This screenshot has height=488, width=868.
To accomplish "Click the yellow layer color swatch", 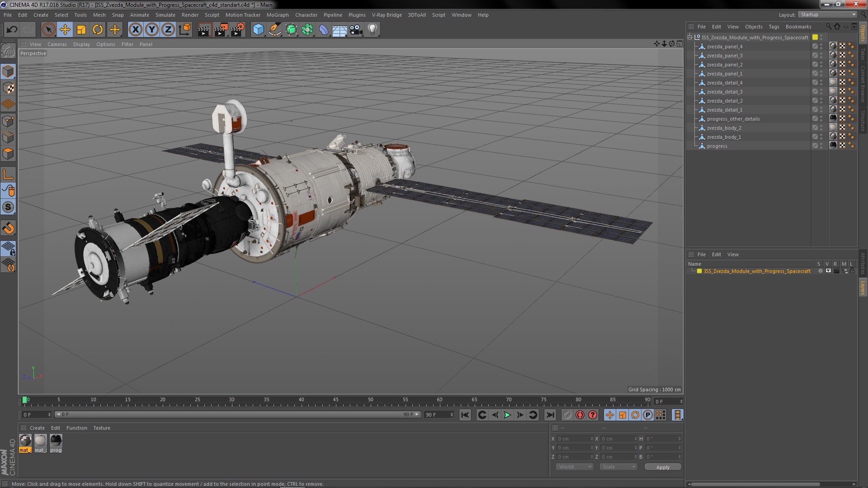I will pos(699,271).
